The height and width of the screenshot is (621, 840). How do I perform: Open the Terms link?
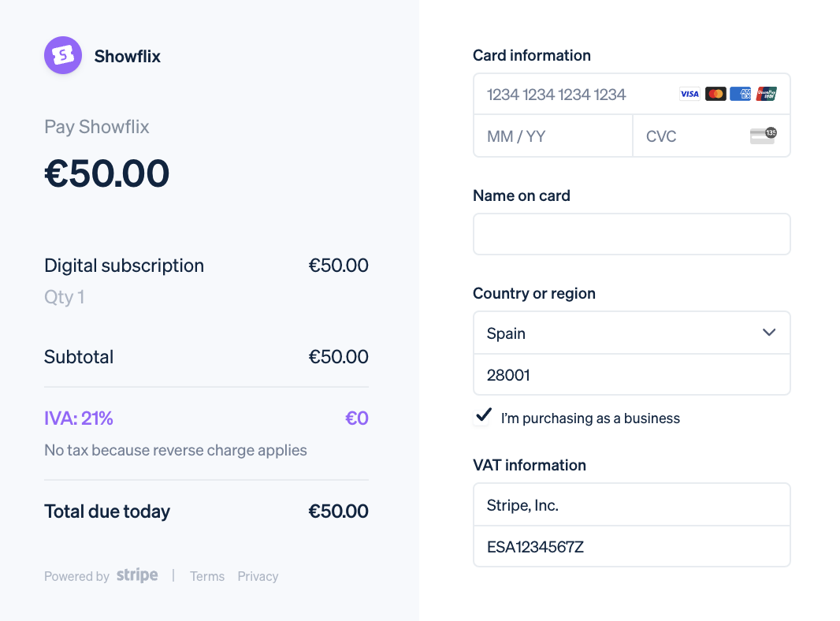[x=207, y=576]
